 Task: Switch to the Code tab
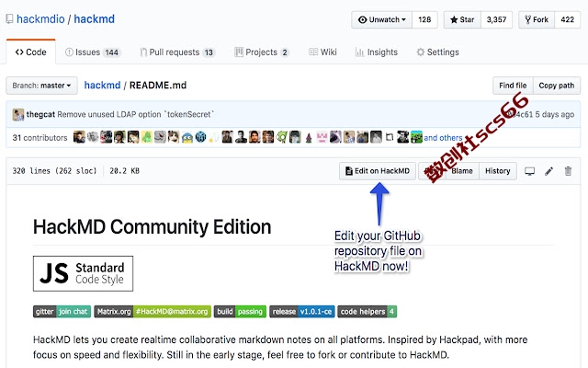click(30, 52)
